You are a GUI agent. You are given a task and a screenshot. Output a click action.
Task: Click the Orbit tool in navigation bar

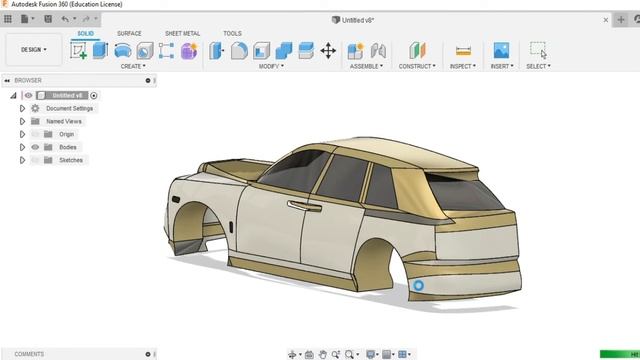[292, 354]
